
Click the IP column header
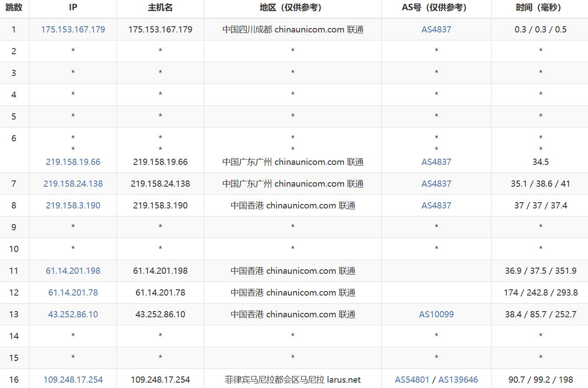[x=73, y=8]
